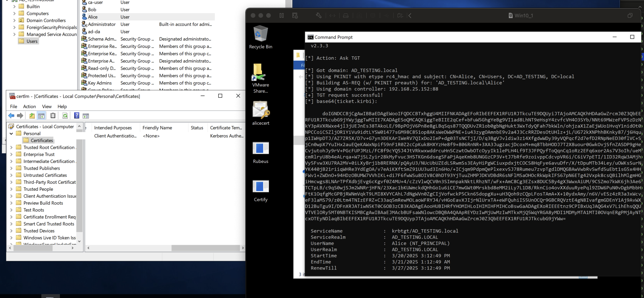644x298 pixels.
Task: Click Command Prompt window icon
Action: 311,37
